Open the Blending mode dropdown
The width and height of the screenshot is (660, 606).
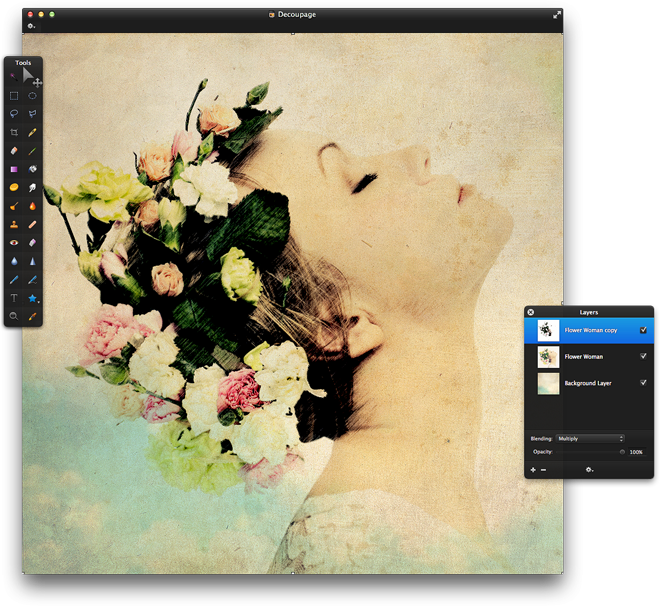coord(590,438)
